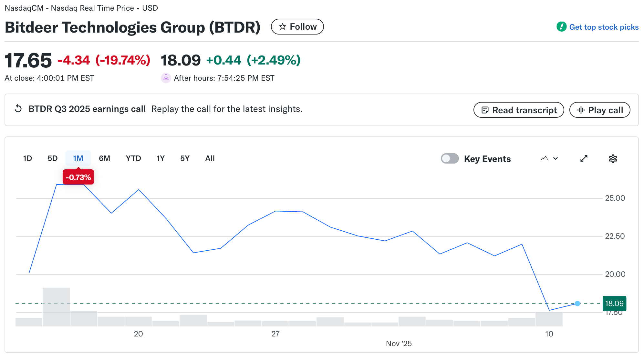Click the replay icon beside earnings call
This screenshot has width=644, height=360.
(18, 109)
